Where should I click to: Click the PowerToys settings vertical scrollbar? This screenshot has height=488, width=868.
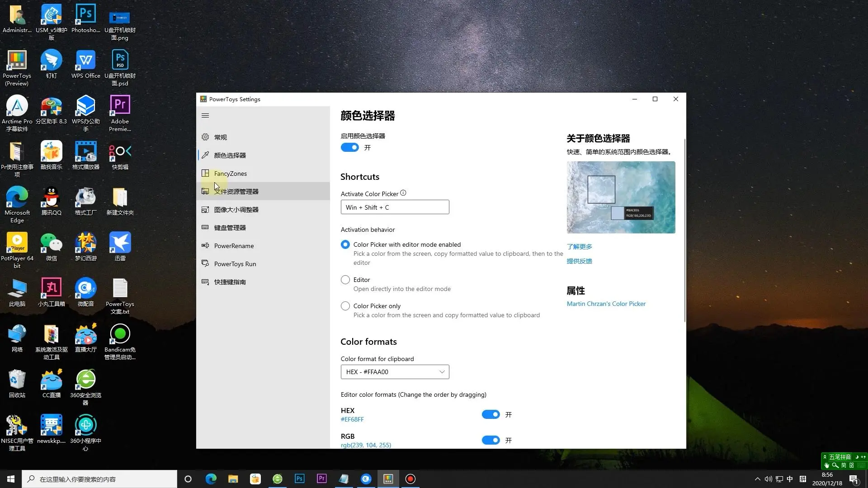coord(685,230)
